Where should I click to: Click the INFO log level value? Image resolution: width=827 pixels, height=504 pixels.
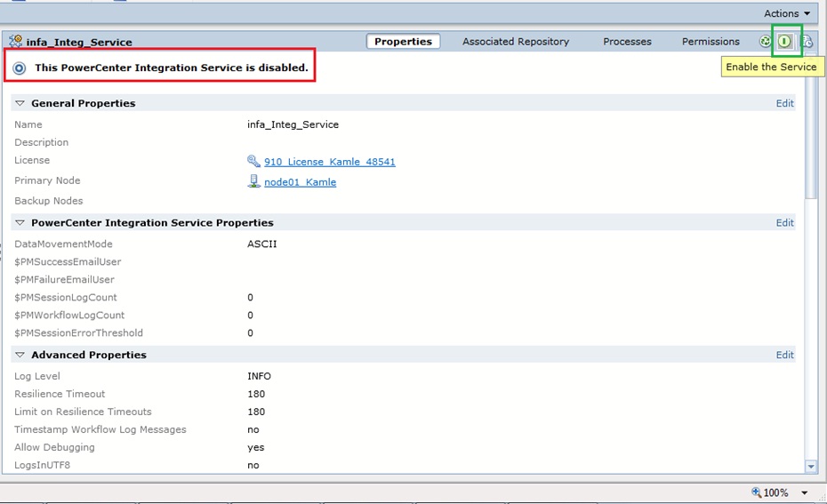point(259,376)
